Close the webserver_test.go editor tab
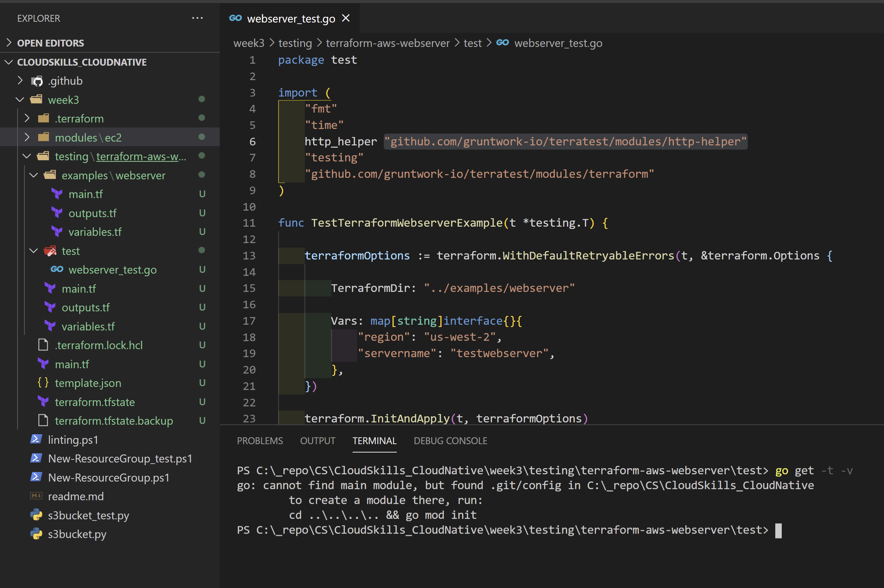Viewport: 884px width, 588px height. pyautogui.click(x=346, y=18)
